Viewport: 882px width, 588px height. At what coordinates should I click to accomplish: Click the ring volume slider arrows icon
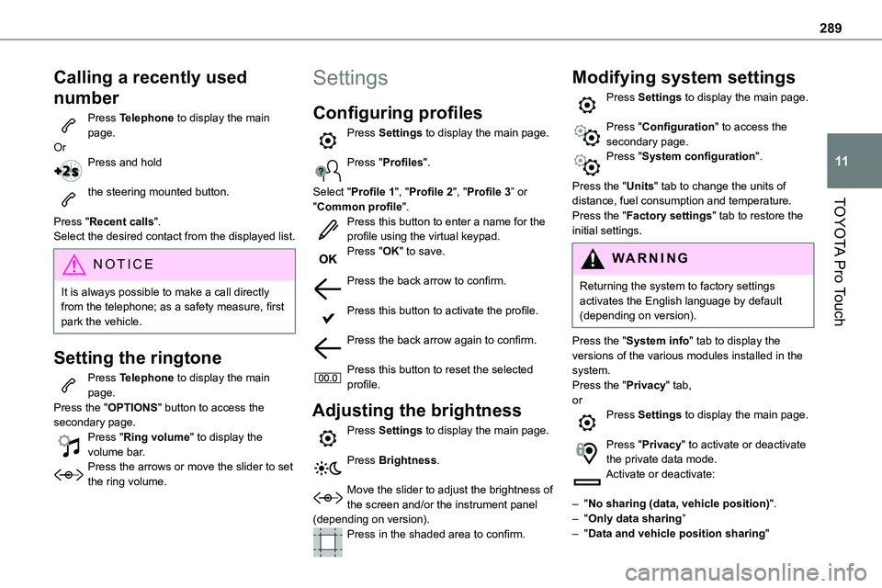coord(70,473)
